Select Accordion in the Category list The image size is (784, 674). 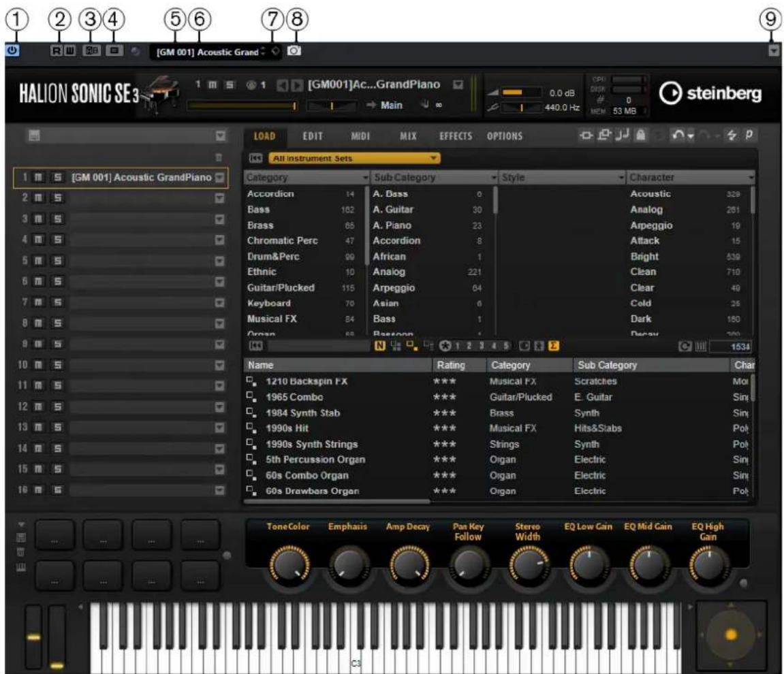point(270,194)
